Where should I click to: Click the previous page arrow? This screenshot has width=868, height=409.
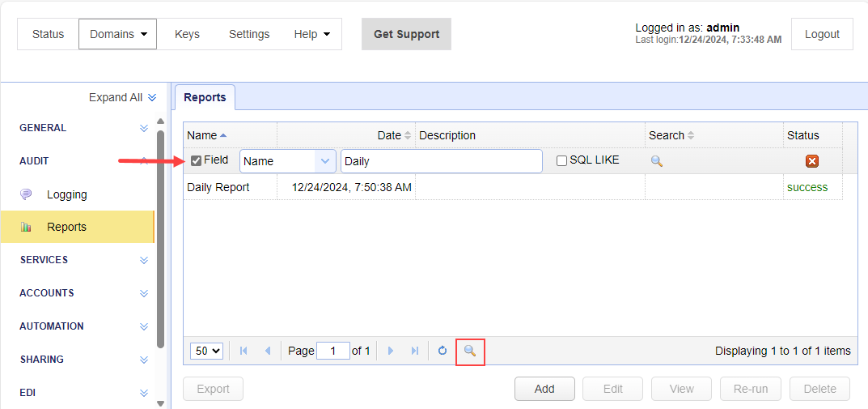268,351
